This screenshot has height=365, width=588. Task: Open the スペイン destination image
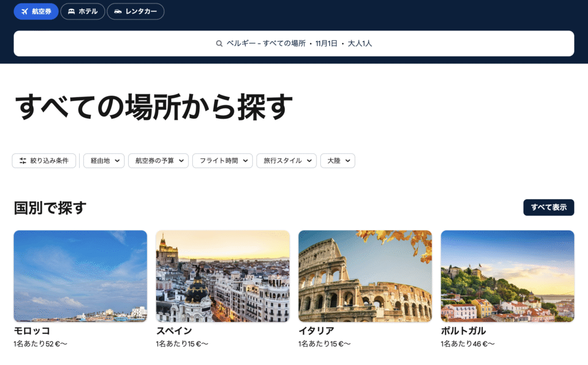coord(223,276)
